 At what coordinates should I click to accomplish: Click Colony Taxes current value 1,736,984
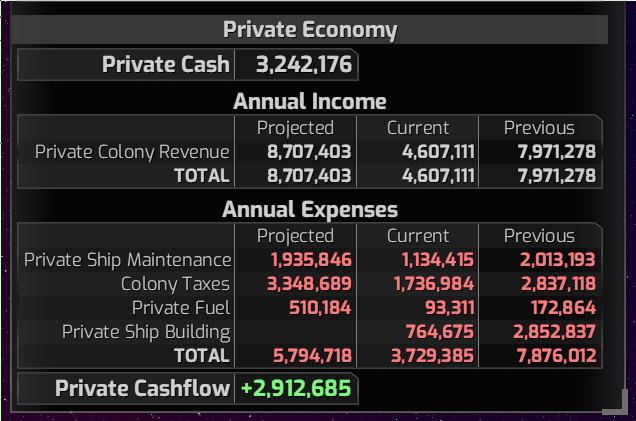(434, 284)
